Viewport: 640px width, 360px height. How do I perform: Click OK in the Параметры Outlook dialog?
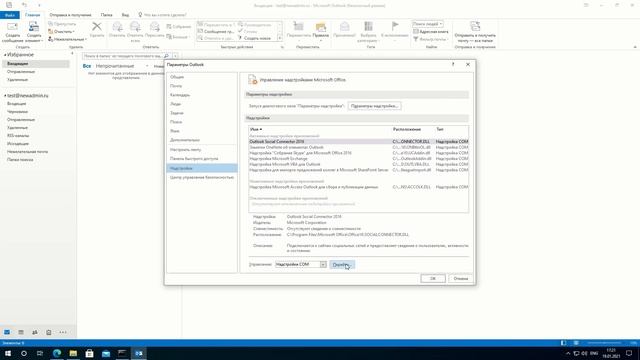coord(433,278)
